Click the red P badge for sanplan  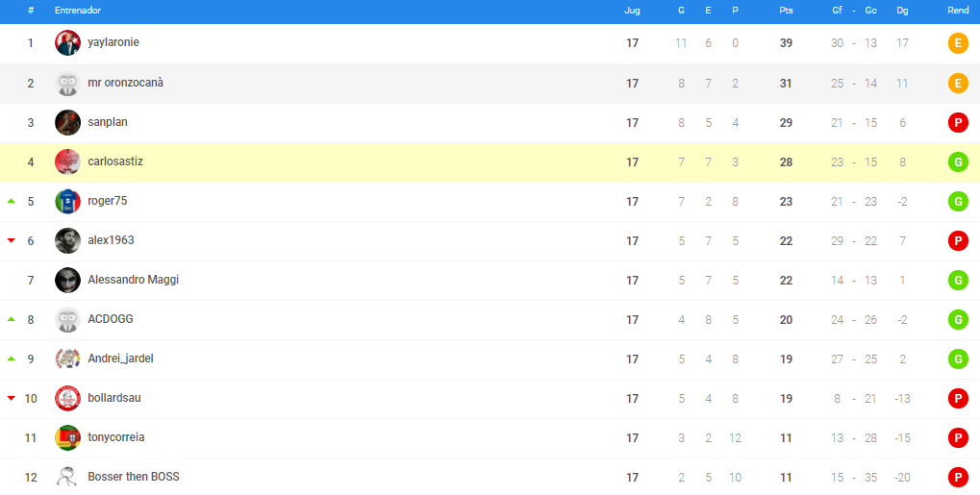[x=958, y=122]
